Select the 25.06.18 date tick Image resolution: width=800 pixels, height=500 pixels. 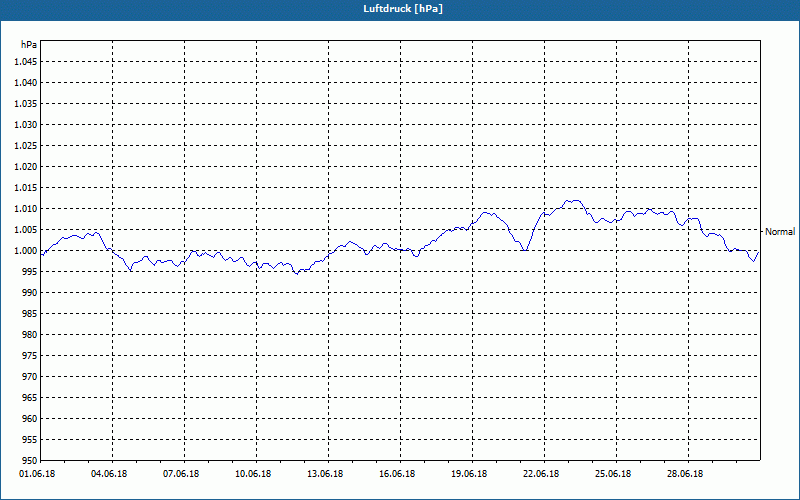click(x=613, y=474)
